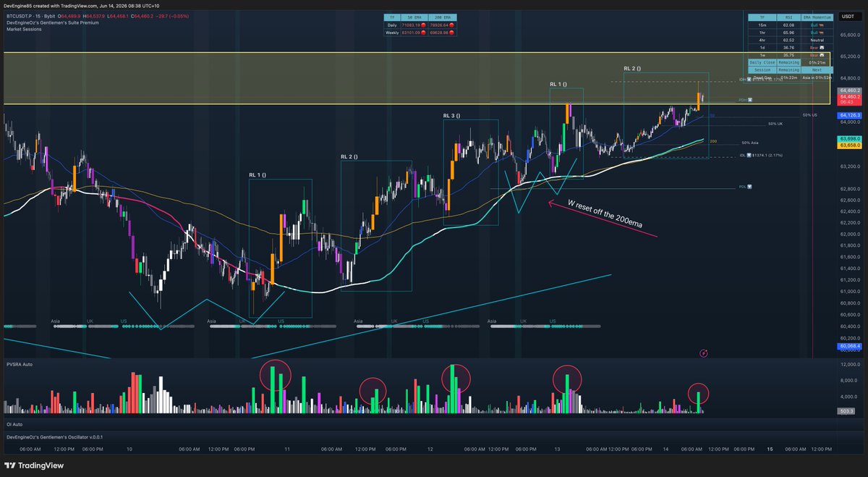
Task: Click the PDL level label
Action: click(746, 188)
